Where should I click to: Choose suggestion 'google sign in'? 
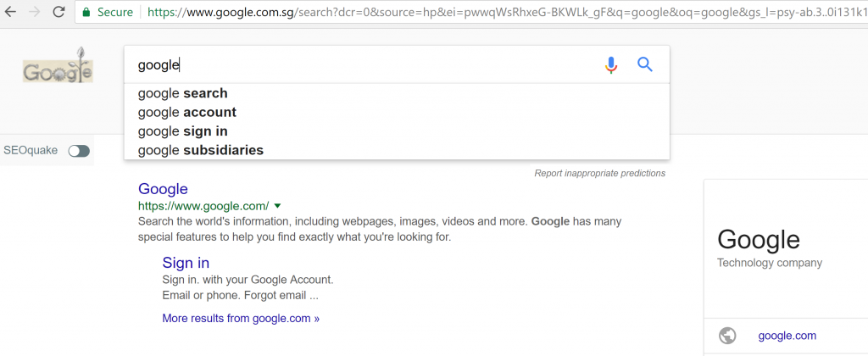397,131
